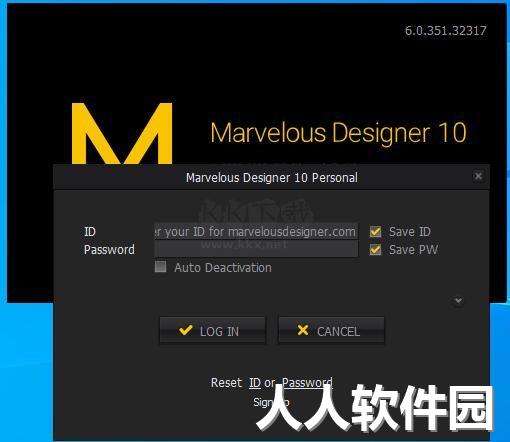Expand the chevron arrow below Save PW

click(x=459, y=301)
